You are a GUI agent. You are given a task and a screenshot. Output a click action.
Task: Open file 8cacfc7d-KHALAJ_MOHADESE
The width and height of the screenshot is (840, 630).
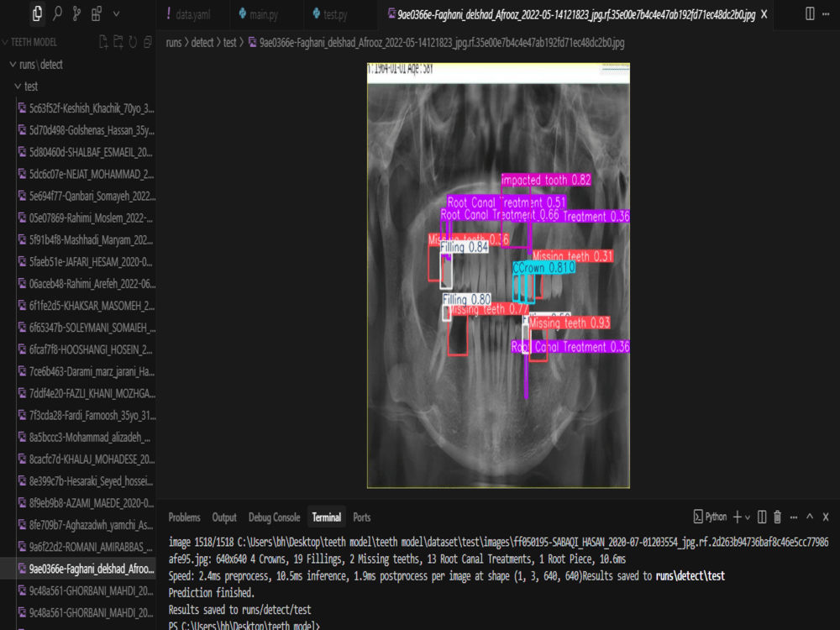[x=86, y=459]
